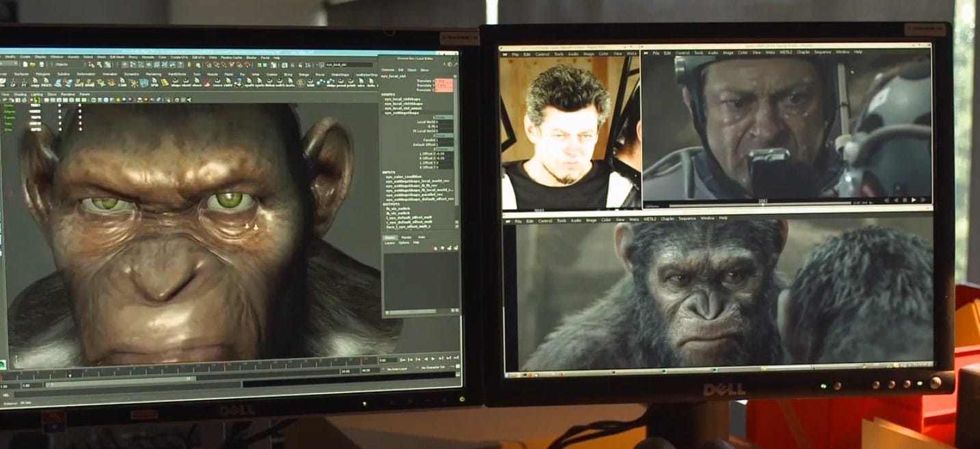Enable Auto Keyframe at the timeline's right end
This screenshot has height=449, width=980.
[x=458, y=367]
